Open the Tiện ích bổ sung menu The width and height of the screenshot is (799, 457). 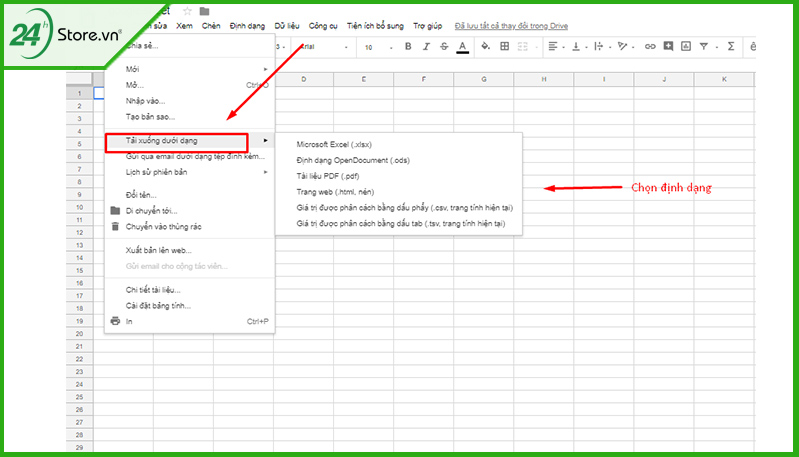(x=375, y=25)
